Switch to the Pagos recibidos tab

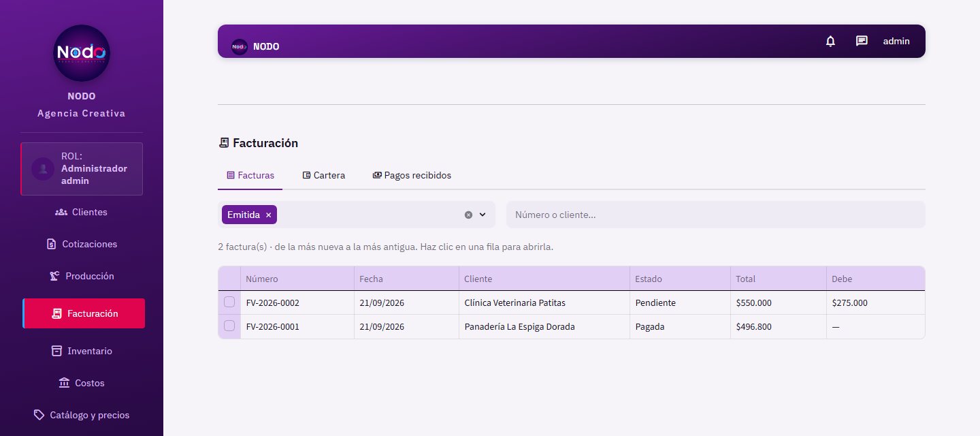click(412, 175)
